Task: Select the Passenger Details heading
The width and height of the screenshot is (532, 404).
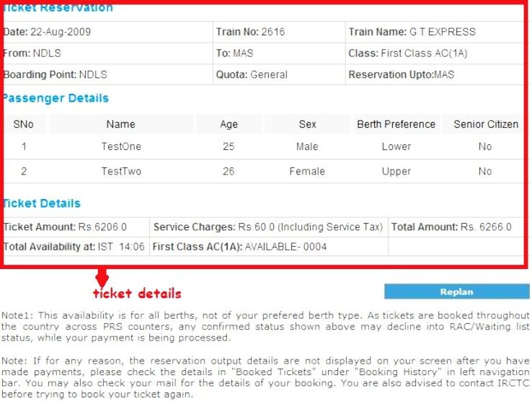Action: [56, 98]
